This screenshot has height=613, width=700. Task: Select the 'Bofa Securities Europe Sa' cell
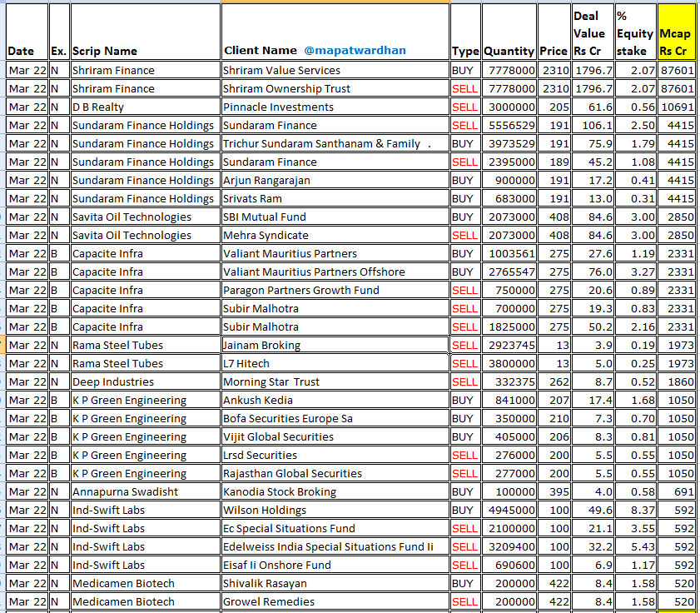pyautogui.click(x=335, y=418)
